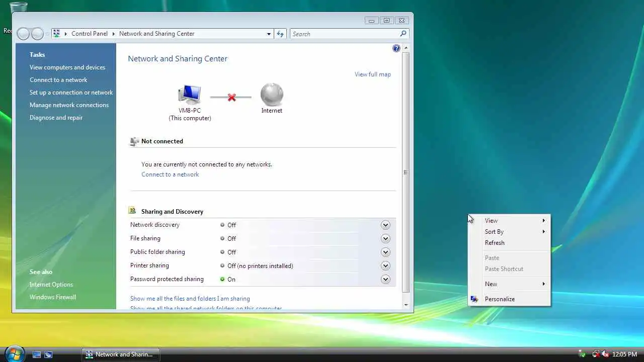Click the refresh button beside address bar
Viewport: 644px width, 362px height.
pos(280,34)
